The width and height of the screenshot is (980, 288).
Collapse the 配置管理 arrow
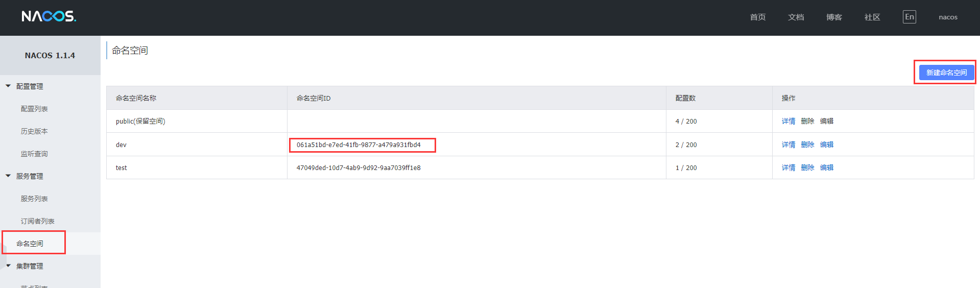tap(8, 86)
